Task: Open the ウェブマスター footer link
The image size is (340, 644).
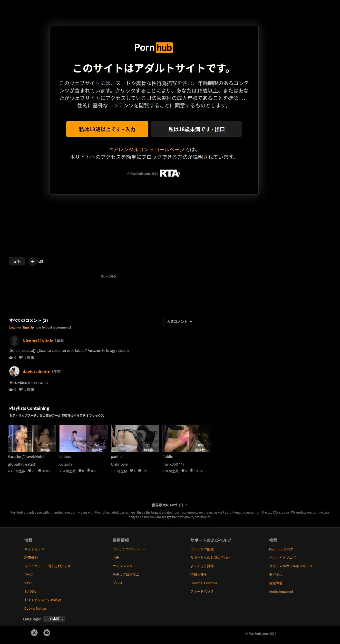Action: 124,566
